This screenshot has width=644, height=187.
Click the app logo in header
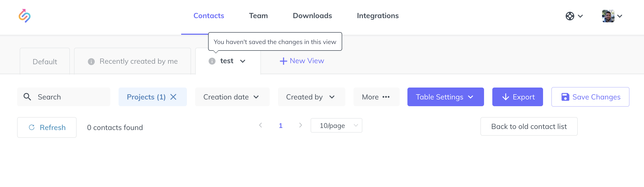[25, 16]
